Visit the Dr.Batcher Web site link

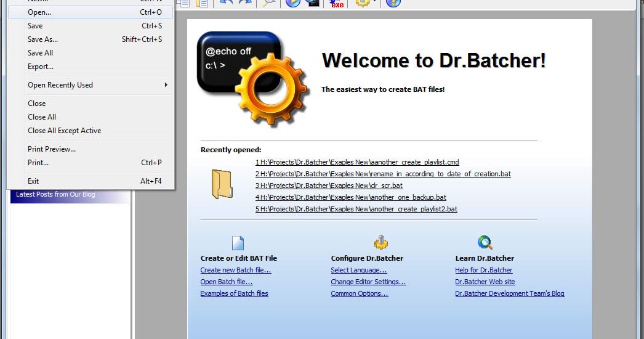pyautogui.click(x=485, y=282)
